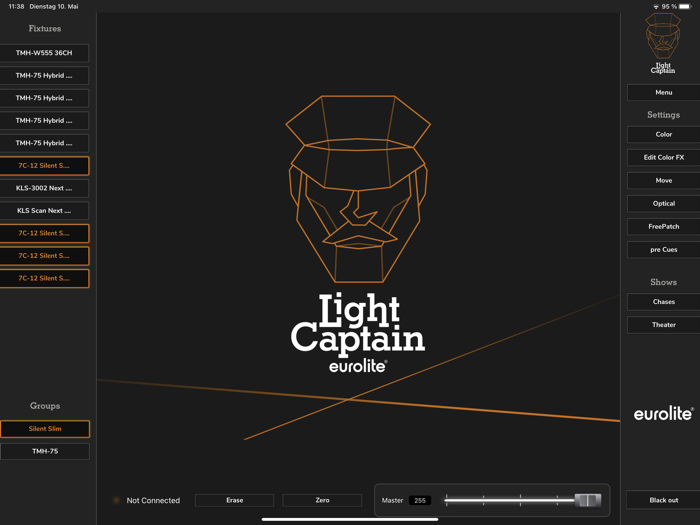Open Edit Color FX settings

pos(663,158)
